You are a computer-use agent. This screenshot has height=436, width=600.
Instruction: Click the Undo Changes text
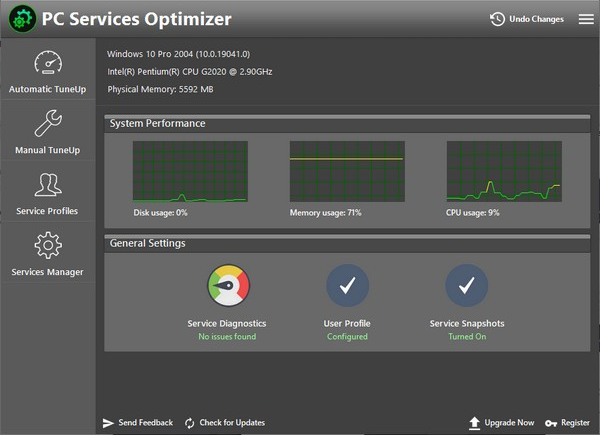click(536, 19)
